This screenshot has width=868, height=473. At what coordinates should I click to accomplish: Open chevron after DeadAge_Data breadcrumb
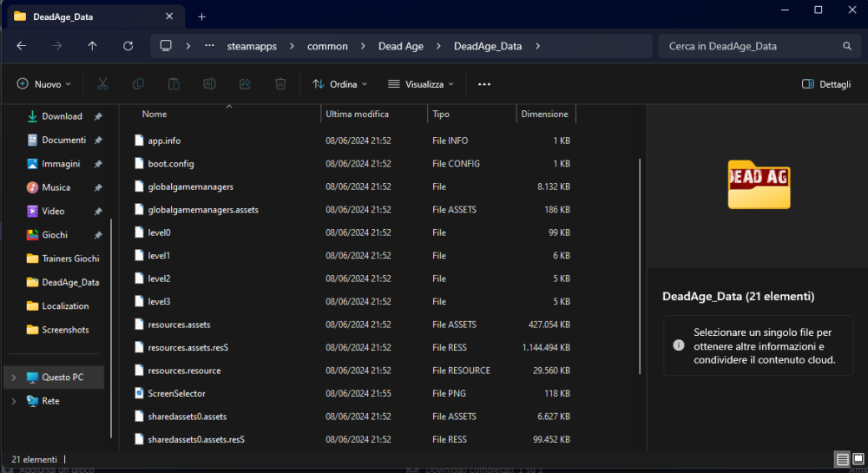pyautogui.click(x=537, y=46)
